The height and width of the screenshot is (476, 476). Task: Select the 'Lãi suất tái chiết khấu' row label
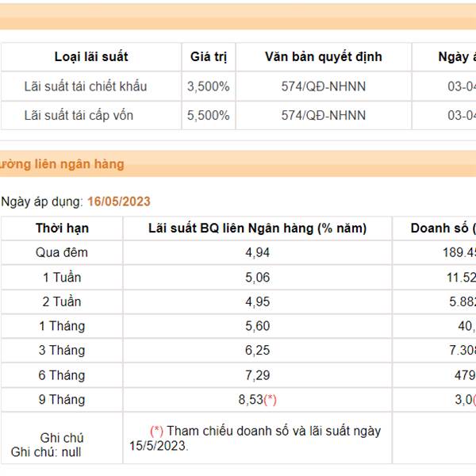86,86
